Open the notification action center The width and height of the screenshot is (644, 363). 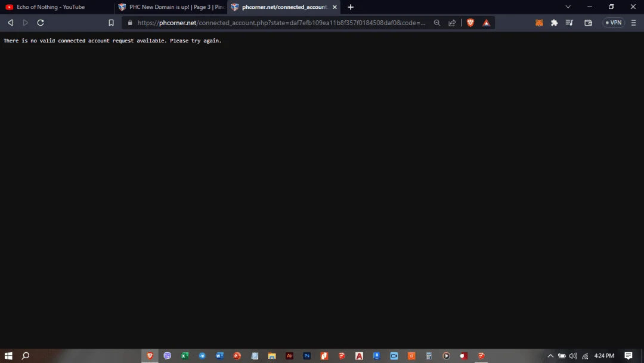(x=628, y=356)
